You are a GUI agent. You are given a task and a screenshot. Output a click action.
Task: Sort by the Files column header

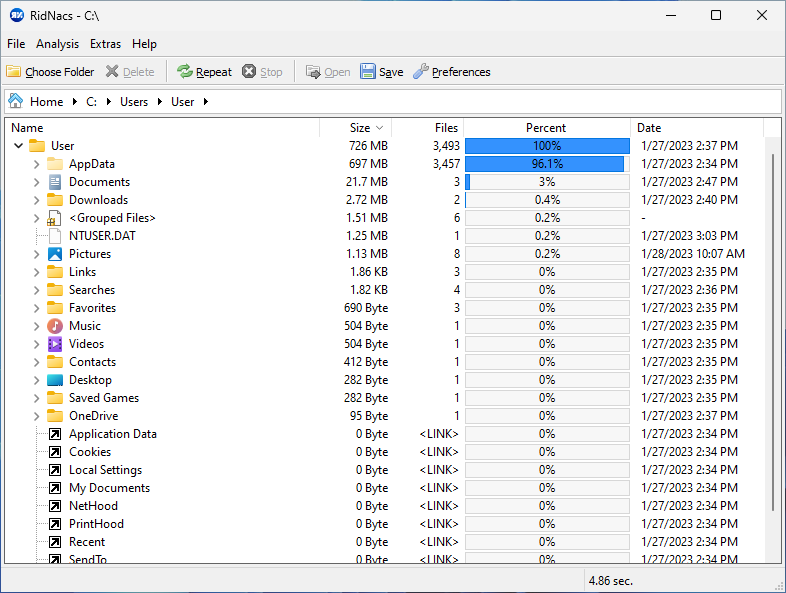tap(428, 128)
